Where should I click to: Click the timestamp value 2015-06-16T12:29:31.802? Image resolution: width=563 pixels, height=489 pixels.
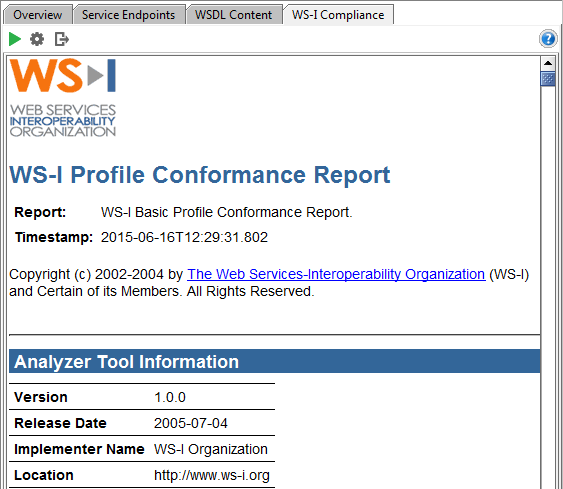pyautogui.click(x=184, y=237)
